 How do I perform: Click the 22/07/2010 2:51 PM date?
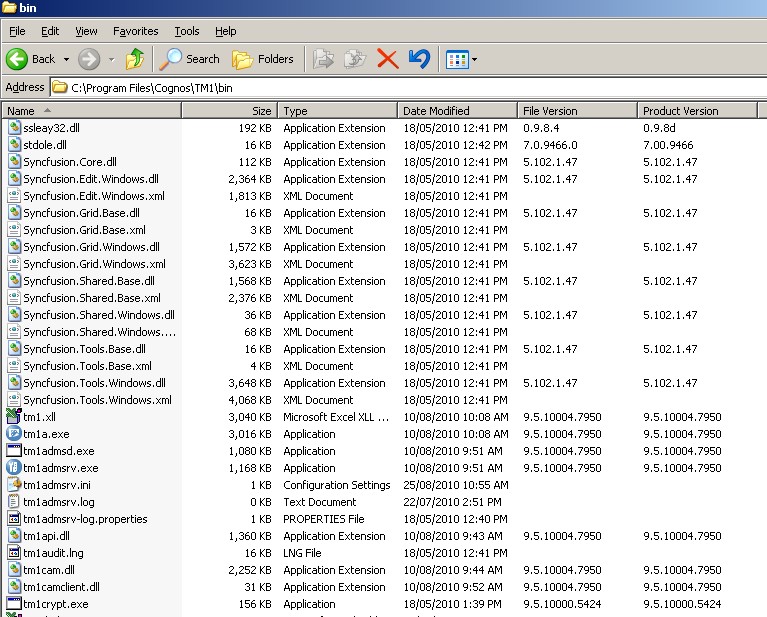[x=452, y=502]
